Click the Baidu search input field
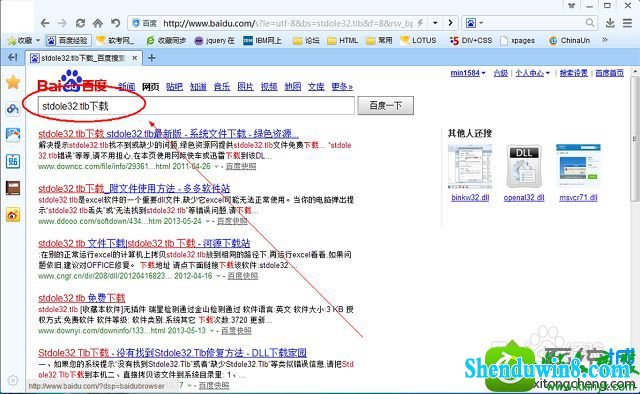Image resolution: width=640 pixels, height=394 pixels. (196, 106)
